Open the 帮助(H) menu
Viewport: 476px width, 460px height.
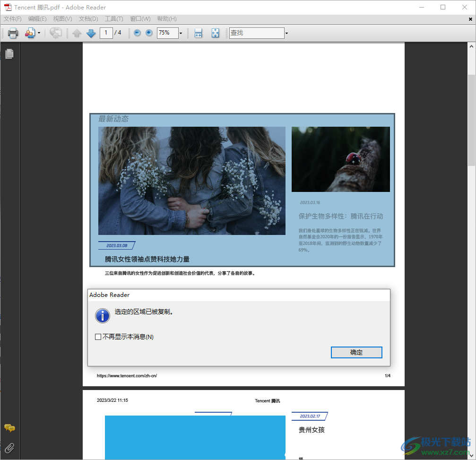click(x=167, y=19)
